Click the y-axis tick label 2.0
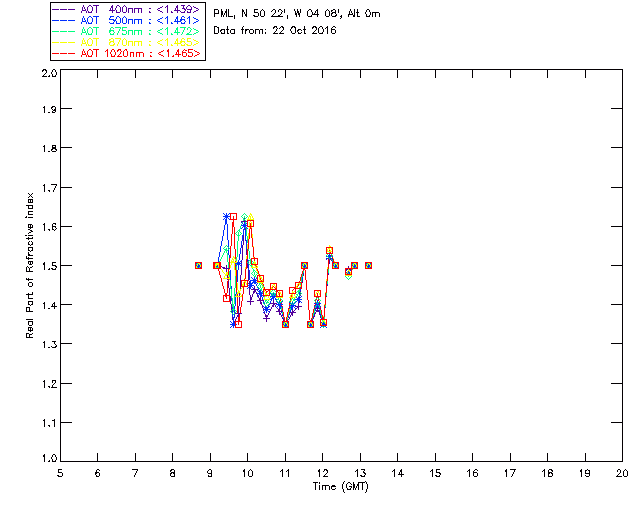The width and height of the screenshot is (640, 512). point(49,73)
